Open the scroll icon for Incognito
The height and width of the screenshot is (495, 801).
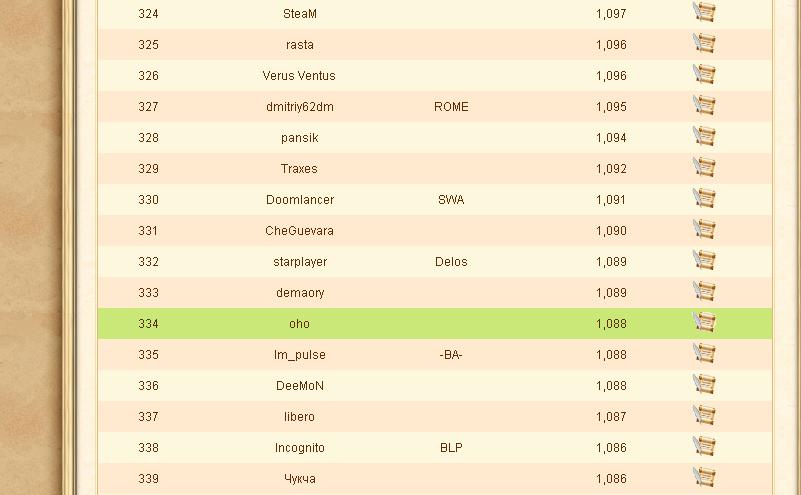tap(704, 446)
